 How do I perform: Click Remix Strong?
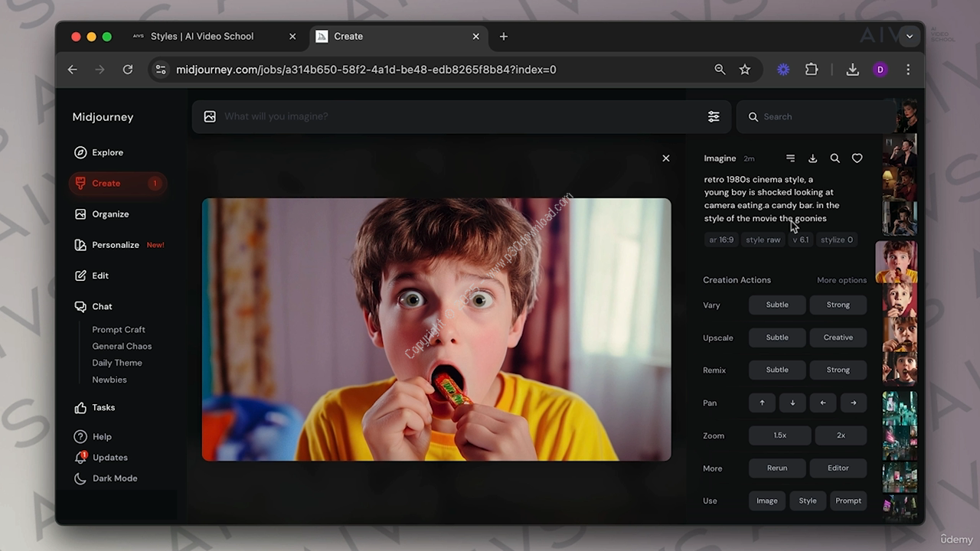[x=838, y=370]
